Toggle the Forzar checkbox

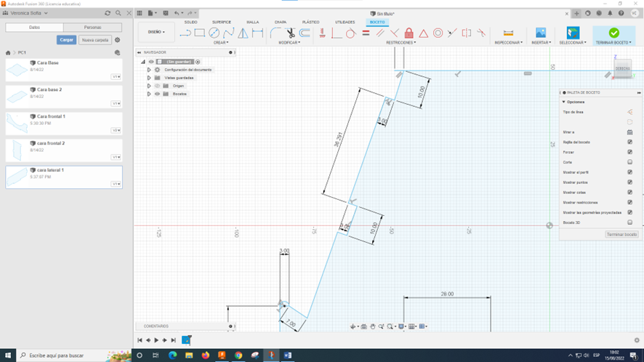pyautogui.click(x=629, y=152)
